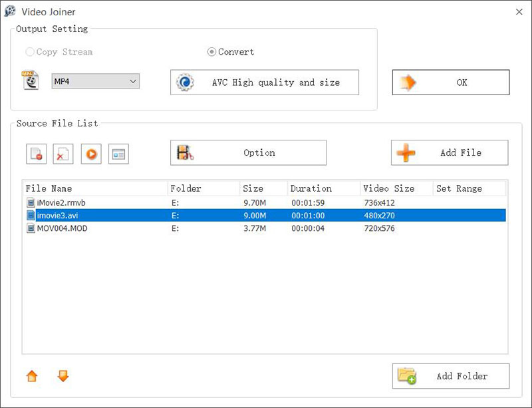532x408 pixels.
Task: Click the Add File button
Action: (449, 152)
